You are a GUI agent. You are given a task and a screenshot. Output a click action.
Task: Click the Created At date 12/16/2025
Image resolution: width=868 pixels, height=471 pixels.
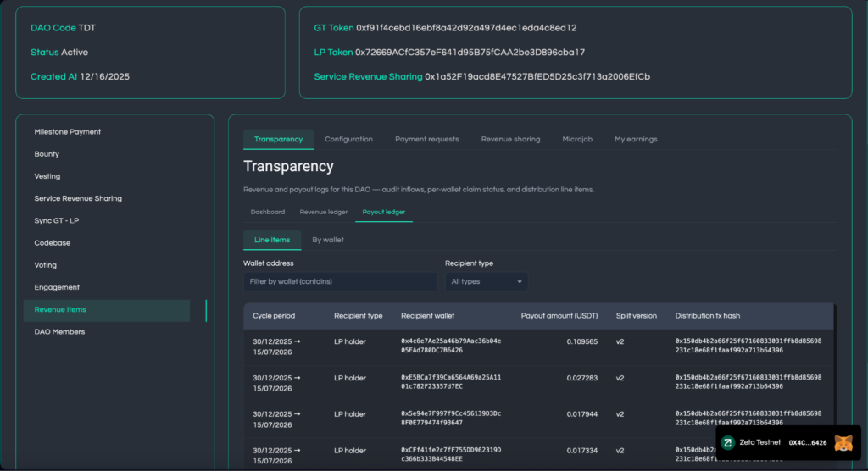(104, 76)
